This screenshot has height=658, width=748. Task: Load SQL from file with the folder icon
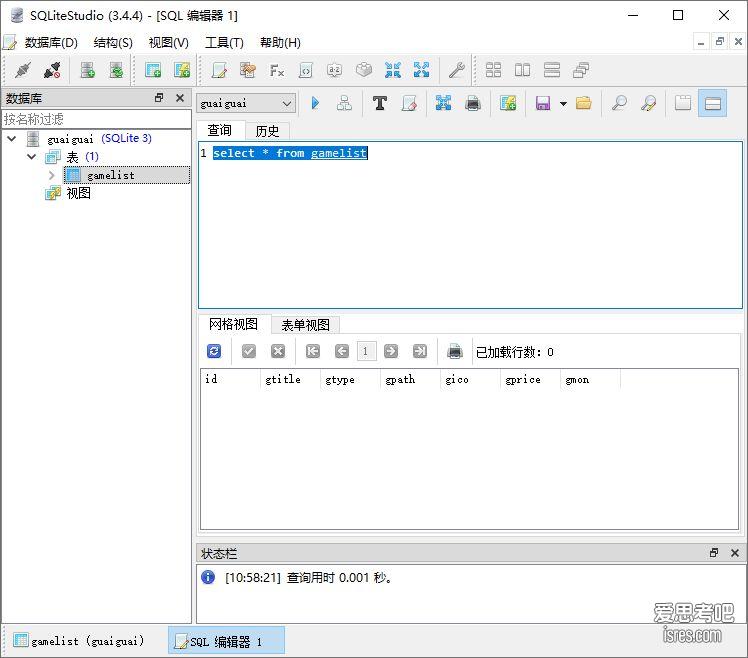coord(583,103)
